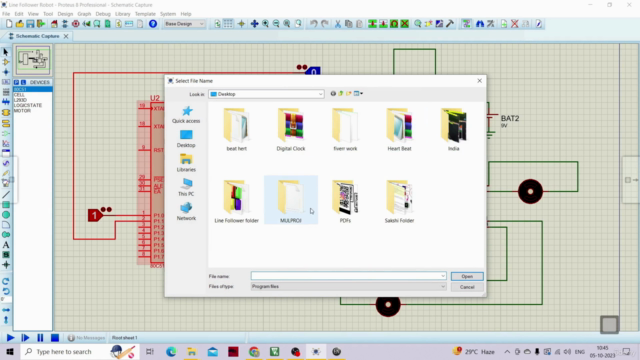Click the New Project toolbar icon

(x=9, y=24)
